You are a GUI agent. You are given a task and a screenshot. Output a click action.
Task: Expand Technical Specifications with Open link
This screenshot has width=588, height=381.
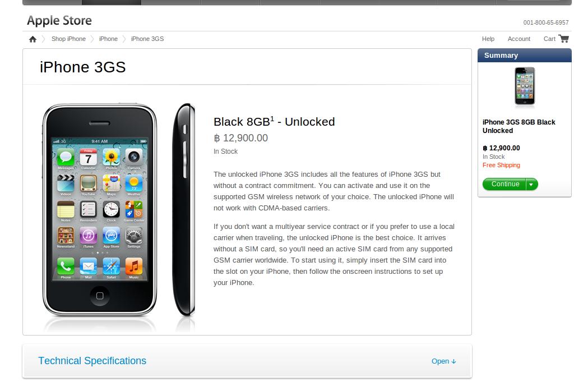point(443,361)
